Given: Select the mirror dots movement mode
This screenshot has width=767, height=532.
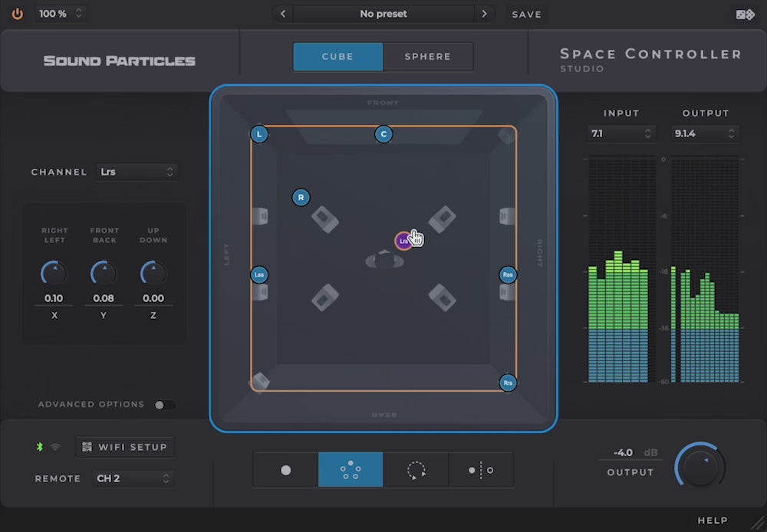Looking at the screenshot, I should (x=481, y=470).
